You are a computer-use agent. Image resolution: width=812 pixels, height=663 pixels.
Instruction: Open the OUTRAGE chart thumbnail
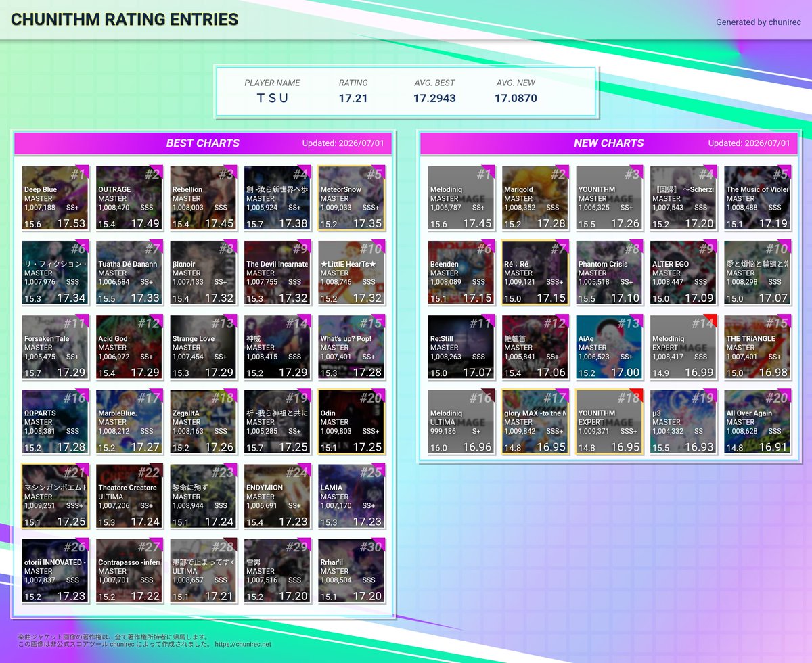pyautogui.click(x=129, y=198)
